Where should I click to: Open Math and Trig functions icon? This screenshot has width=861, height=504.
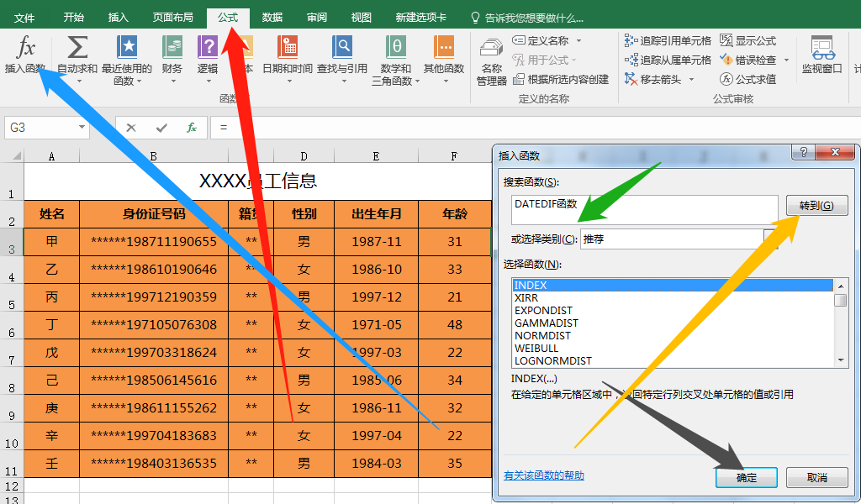click(x=395, y=47)
